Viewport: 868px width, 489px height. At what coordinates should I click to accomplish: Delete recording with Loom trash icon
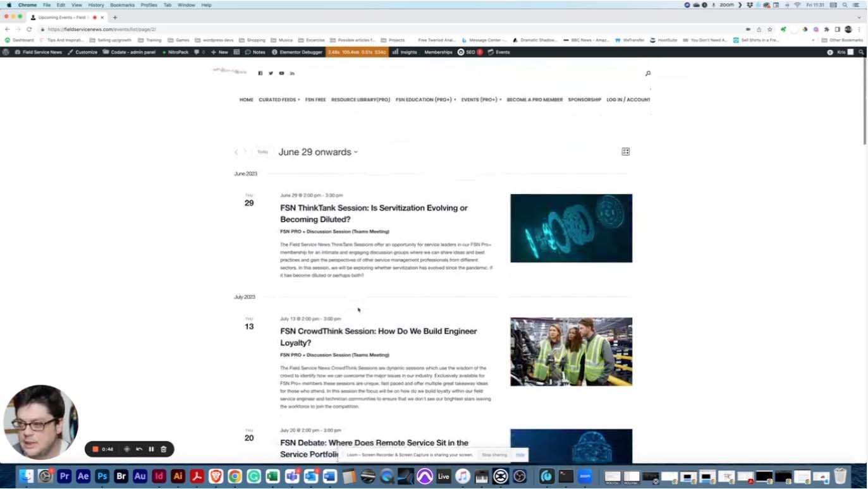pos(163,449)
